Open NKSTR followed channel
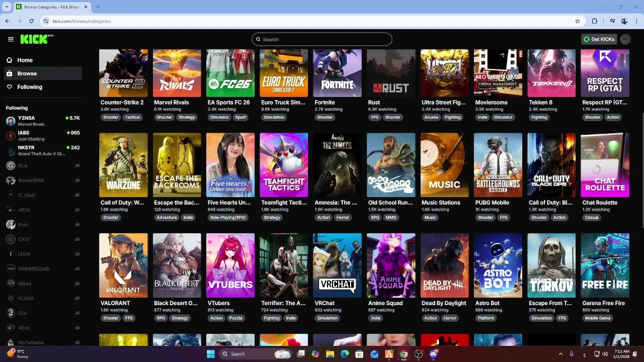This screenshot has height=362, width=644. [x=43, y=150]
